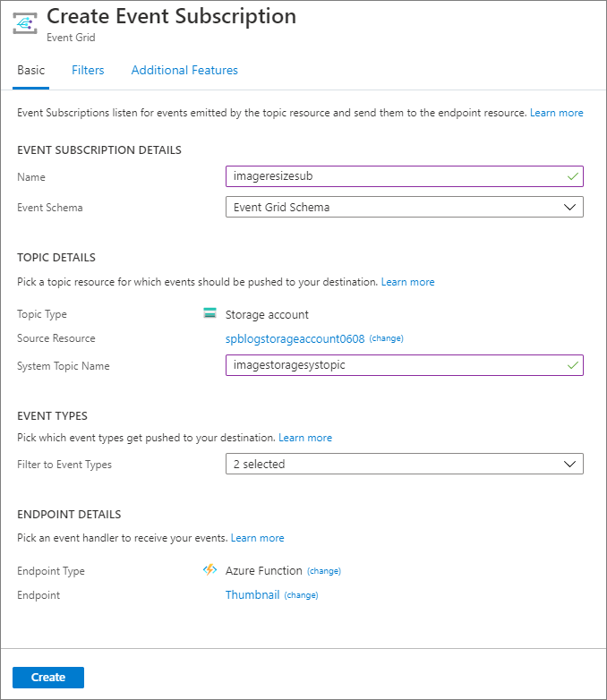607x700 pixels.
Task: Click the Azure Function lightning icon
Action: click(x=210, y=570)
